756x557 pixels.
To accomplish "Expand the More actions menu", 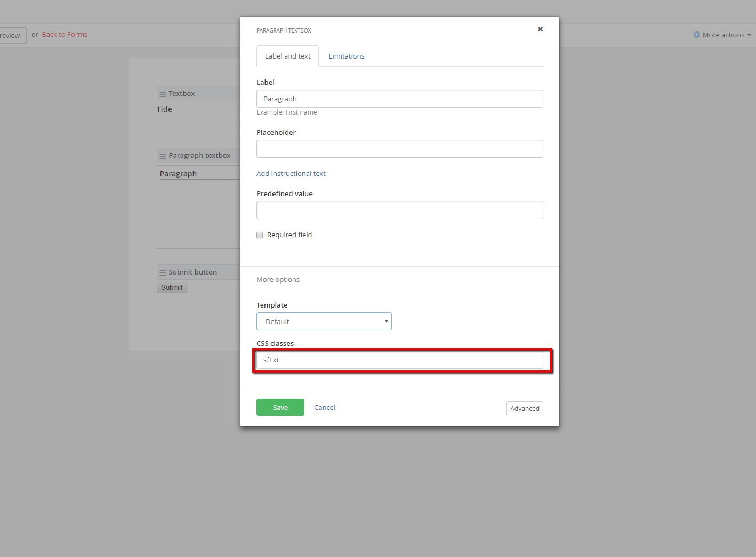I will [722, 35].
